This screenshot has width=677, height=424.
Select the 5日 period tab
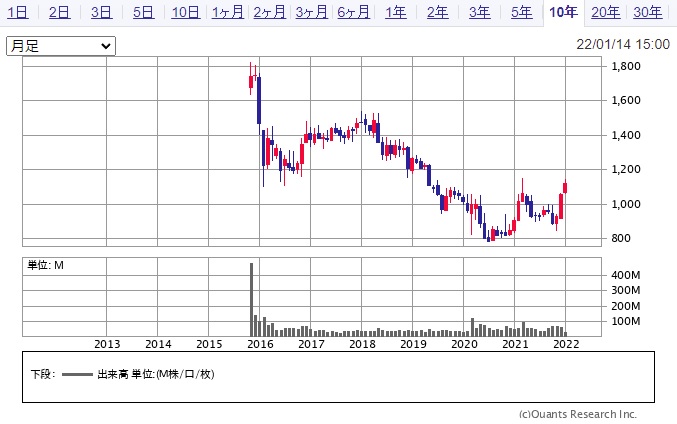[143, 12]
